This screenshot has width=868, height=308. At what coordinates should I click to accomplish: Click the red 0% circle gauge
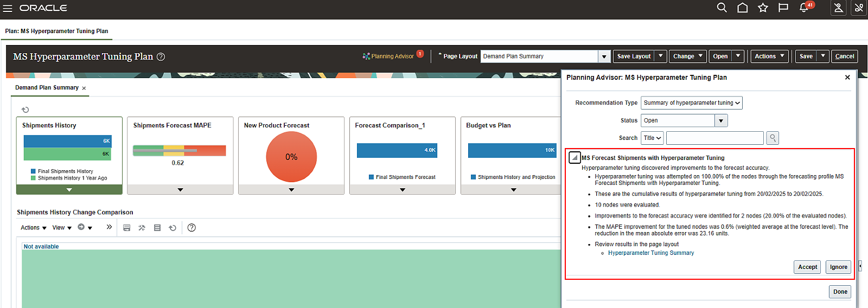pyautogui.click(x=291, y=157)
